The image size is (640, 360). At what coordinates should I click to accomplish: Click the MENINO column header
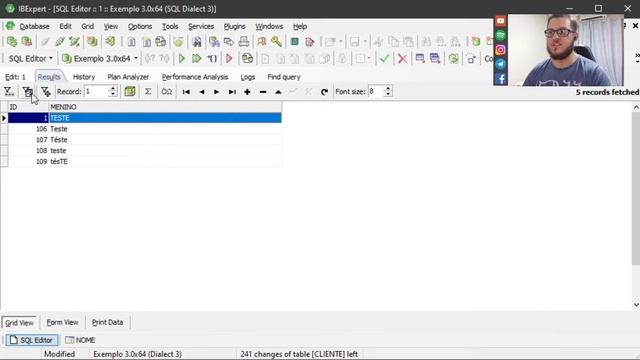[x=165, y=107]
